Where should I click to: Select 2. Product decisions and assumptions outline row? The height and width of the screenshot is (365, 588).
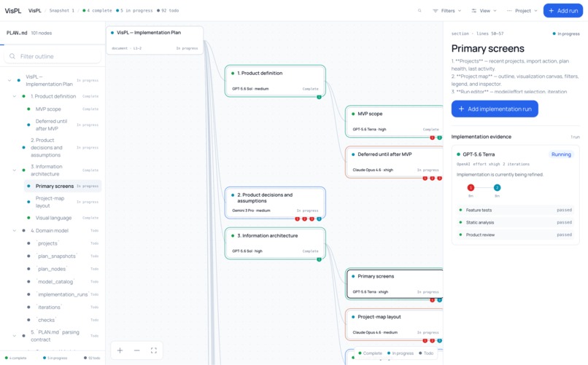(60, 147)
